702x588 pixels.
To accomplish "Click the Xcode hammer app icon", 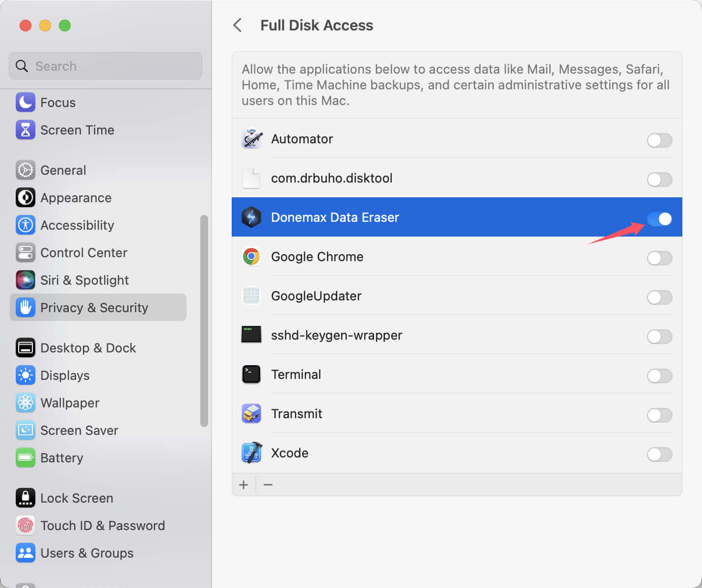I will (x=251, y=453).
